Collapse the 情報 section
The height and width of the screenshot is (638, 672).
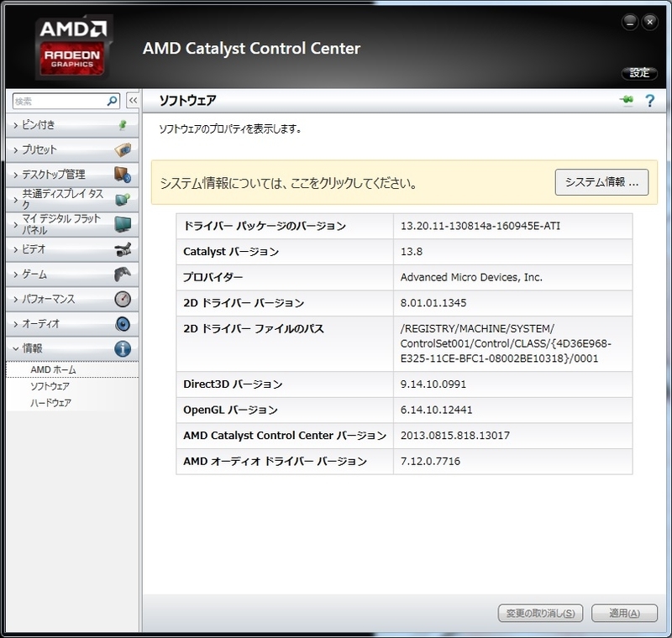[72, 348]
